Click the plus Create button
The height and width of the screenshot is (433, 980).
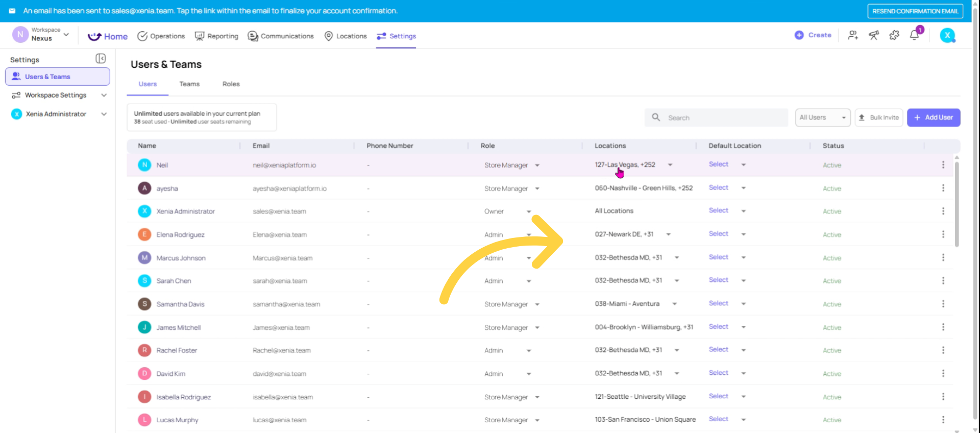(x=813, y=35)
